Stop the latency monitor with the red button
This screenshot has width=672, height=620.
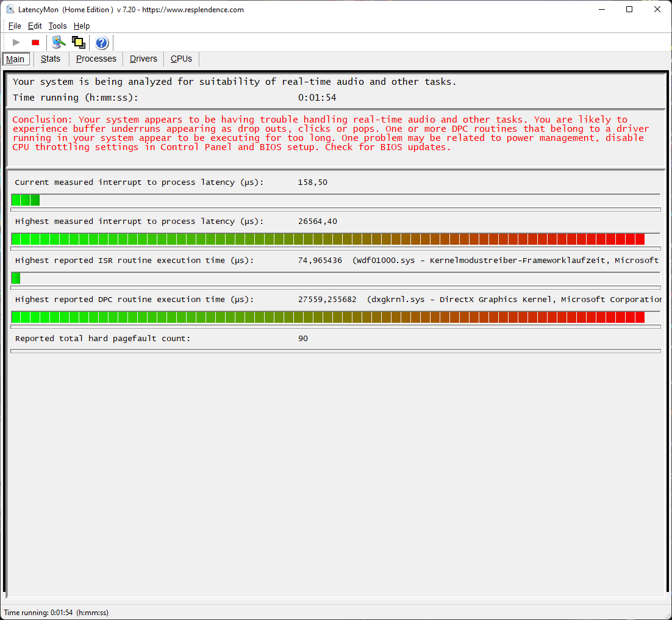(x=35, y=43)
